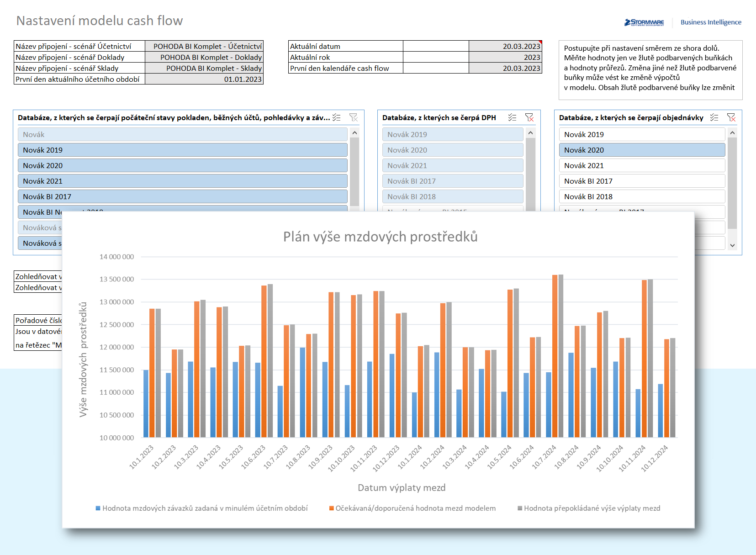756x555 pixels.
Task: Select POHODA BI Komplet - Účetnictví cell
Action: 204,46
